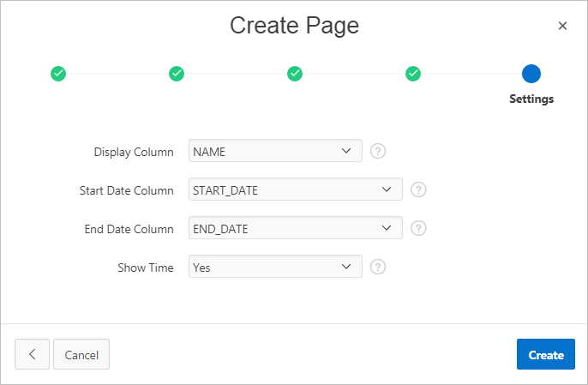
Task: Return to the fourth completed wizard step
Action: tap(413, 74)
